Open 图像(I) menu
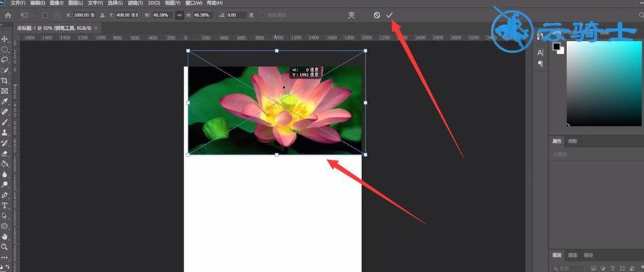Image resolution: width=644 pixels, height=272 pixels. [x=56, y=3]
